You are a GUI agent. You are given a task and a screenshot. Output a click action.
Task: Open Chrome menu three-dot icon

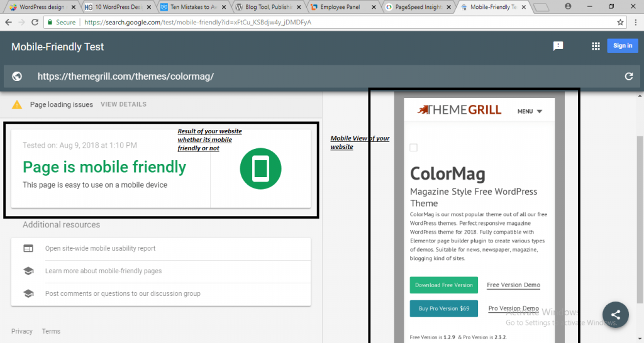pyautogui.click(x=636, y=22)
